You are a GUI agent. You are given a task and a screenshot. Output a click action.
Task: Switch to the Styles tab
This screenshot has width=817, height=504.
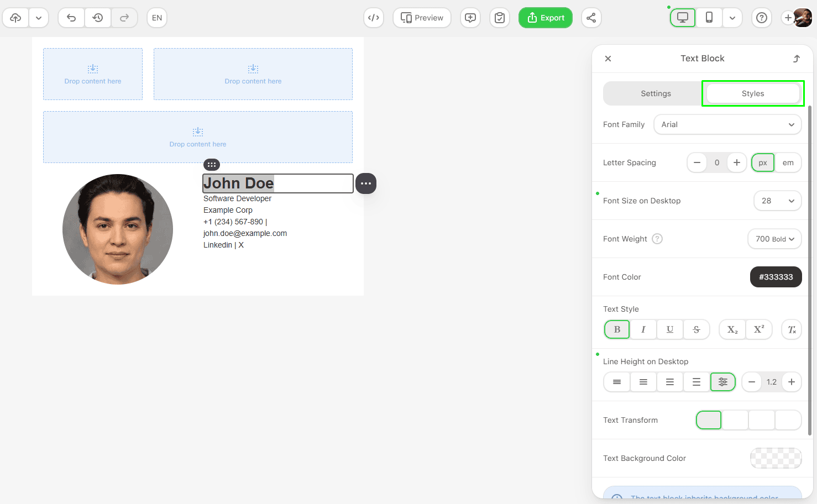[753, 93]
